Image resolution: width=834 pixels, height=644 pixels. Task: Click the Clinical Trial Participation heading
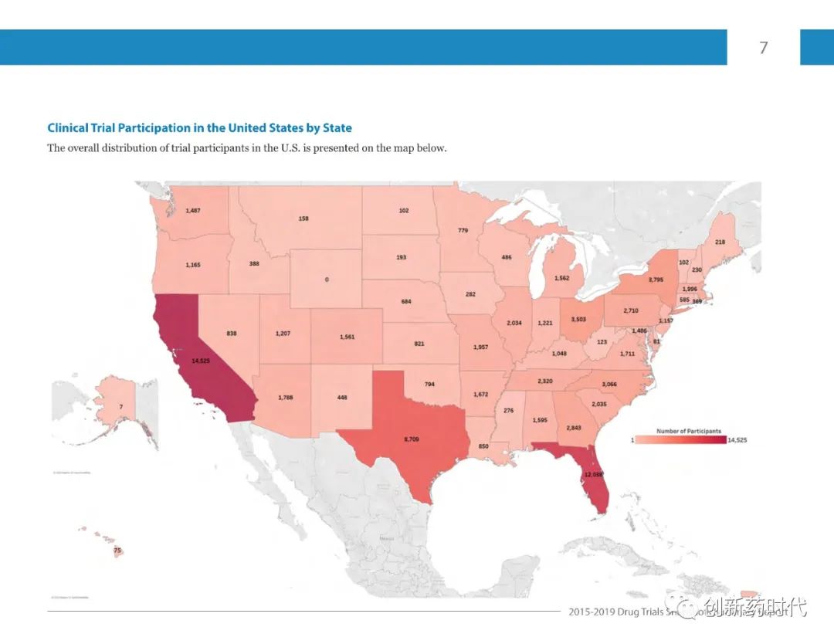tap(199, 127)
